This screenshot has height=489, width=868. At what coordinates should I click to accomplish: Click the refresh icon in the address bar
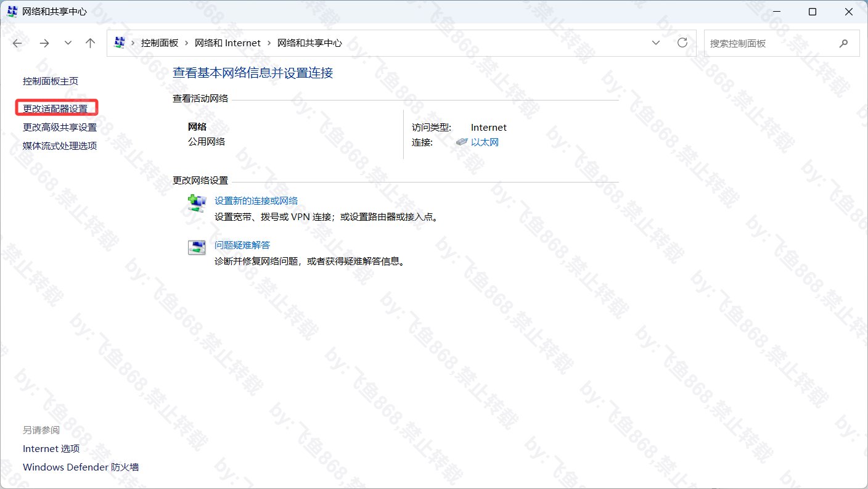[x=682, y=43]
